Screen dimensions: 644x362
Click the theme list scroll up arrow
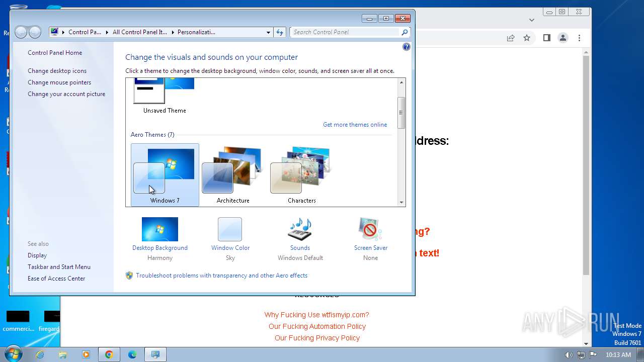click(x=401, y=82)
